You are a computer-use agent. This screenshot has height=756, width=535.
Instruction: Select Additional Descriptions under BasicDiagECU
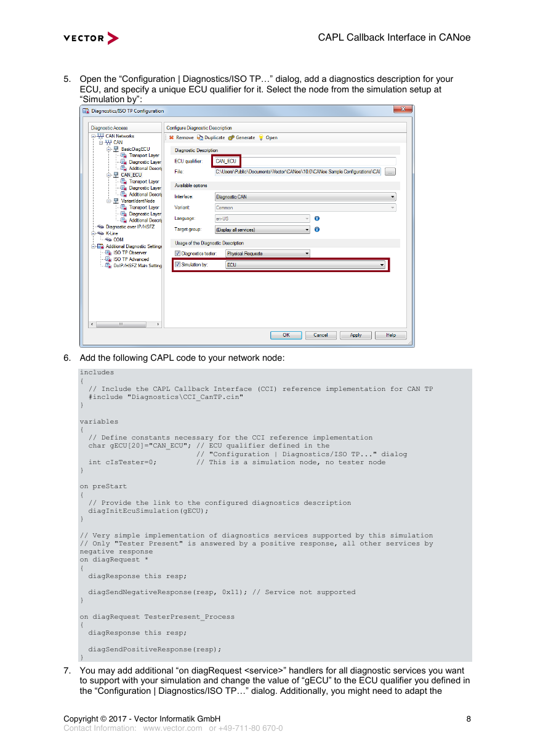(141, 168)
